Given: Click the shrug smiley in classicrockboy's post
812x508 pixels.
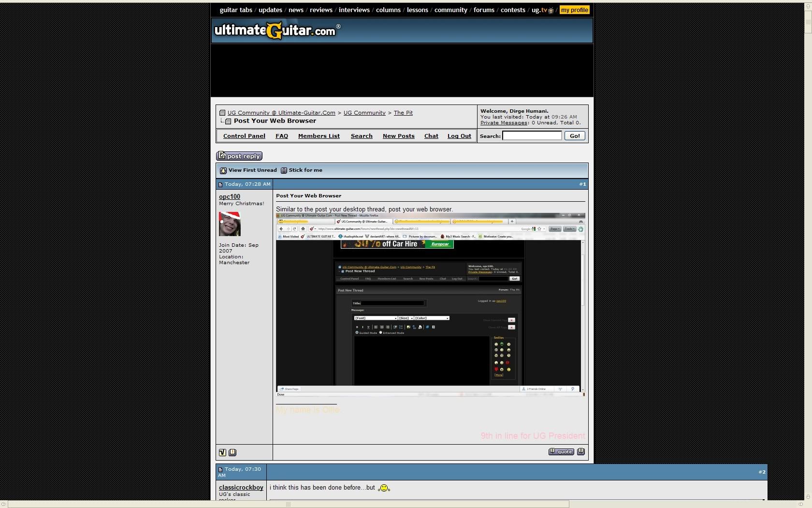Looking at the screenshot, I should [x=384, y=488].
